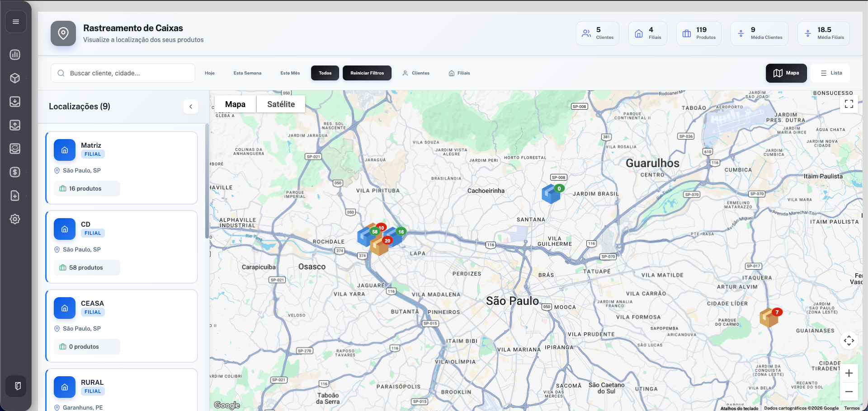The height and width of the screenshot is (411, 868).
Task: Click the Matriz card house icon
Action: click(65, 150)
